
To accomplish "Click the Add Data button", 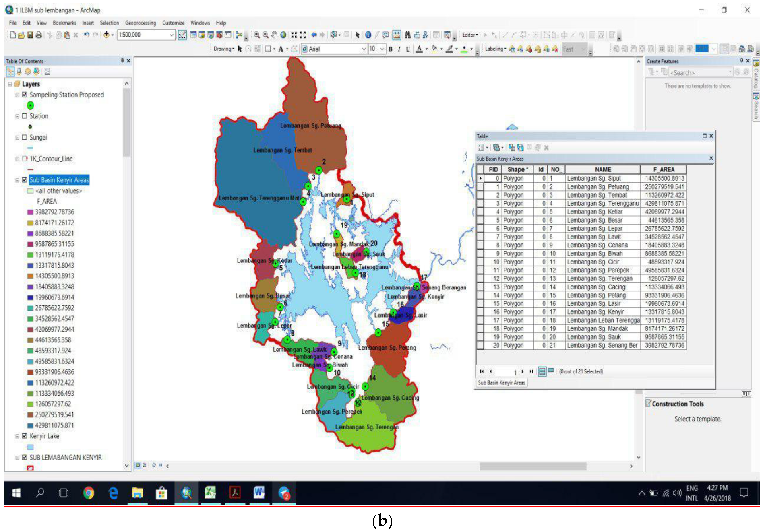I will click(x=106, y=35).
